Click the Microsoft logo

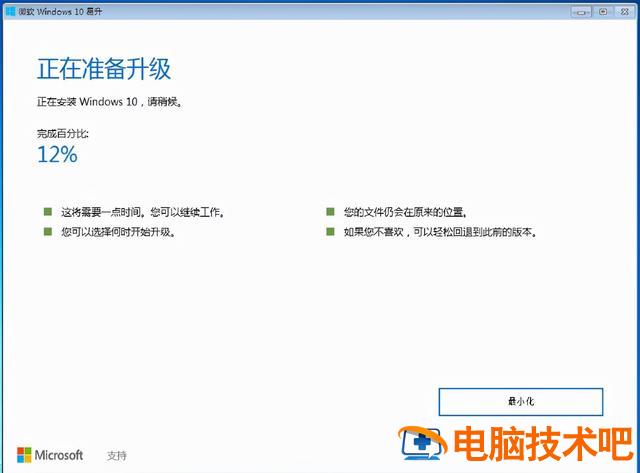pyautogui.click(x=50, y=455)
